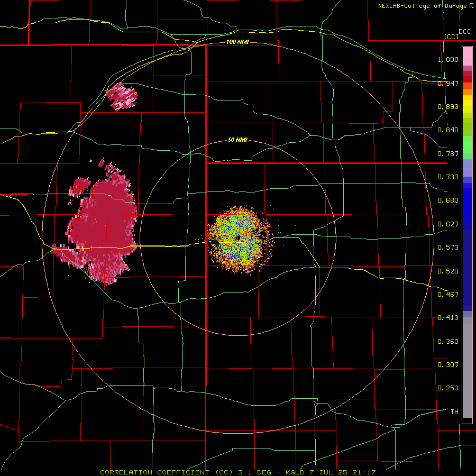Screen dimensions: 476x476
Task: Select the 0.893 scale value
Action: coord(448,106)
